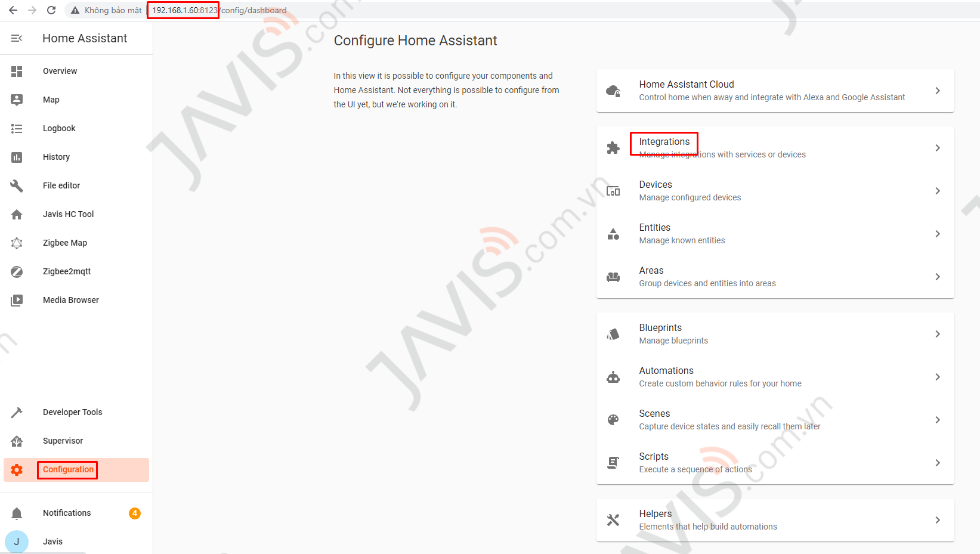Click the Scripts scroll icon
Viewport: 980px width, 554px height.
tap(613, 463)
